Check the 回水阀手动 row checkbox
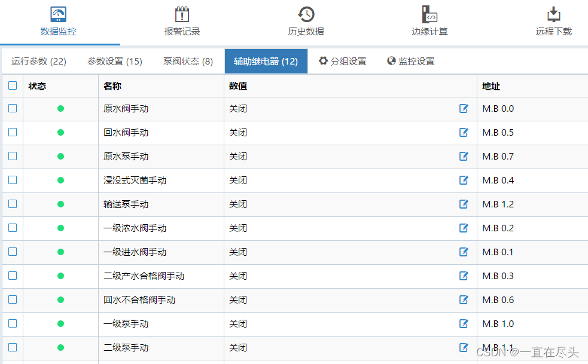This screenshot has height=364, width=588. point(13,132)
